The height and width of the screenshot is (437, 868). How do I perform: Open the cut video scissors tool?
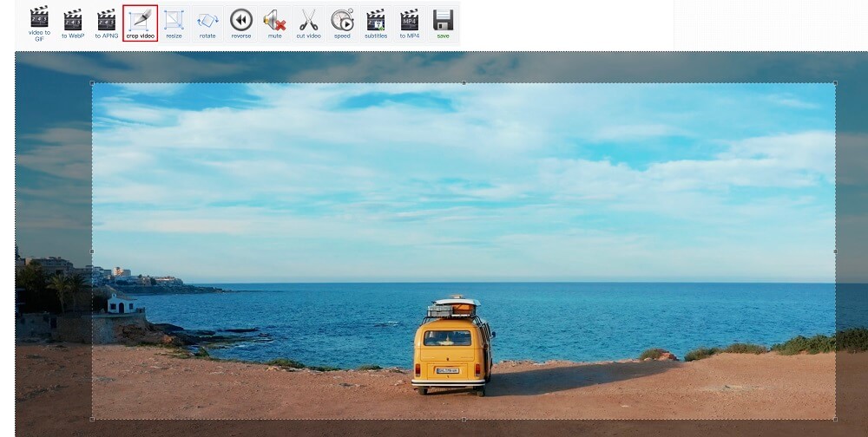pos(308,23)
